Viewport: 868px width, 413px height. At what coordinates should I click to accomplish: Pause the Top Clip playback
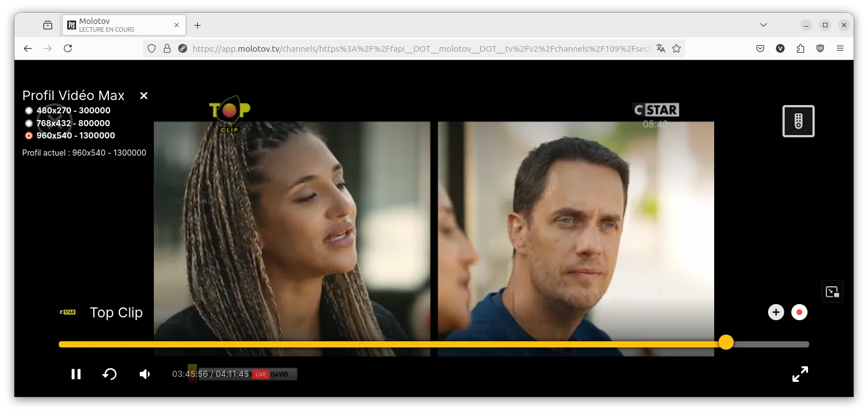tap(76, 374)
